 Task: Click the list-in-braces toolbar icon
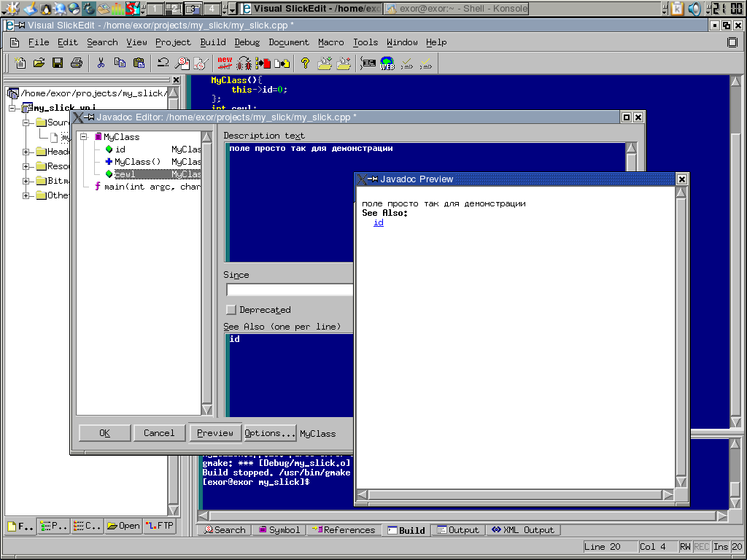[368, 63]
